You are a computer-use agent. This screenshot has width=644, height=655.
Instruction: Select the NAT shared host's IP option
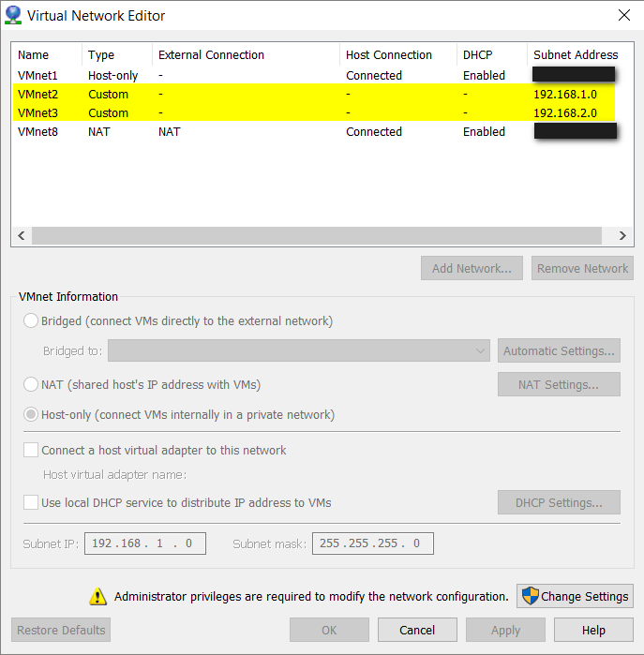tap(31, 384)
